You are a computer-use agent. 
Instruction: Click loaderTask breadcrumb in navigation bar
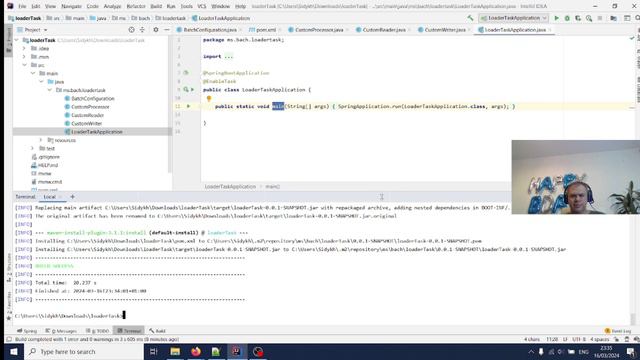[25, 18]
